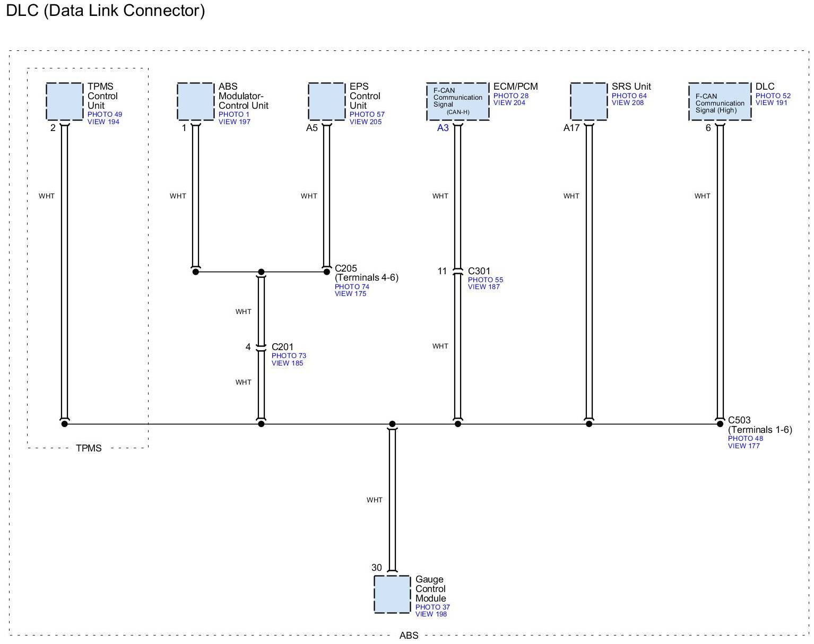Image resolution: width=814 pixels, height=644 pixels.
Task: Click the SRS Unit component box
Action: (588, 101)
